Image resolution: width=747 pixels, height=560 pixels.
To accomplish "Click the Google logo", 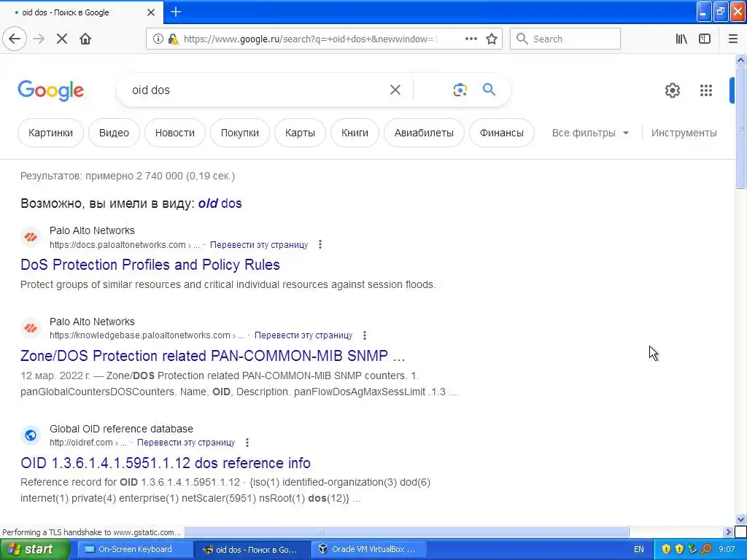I will click(50, 90).
